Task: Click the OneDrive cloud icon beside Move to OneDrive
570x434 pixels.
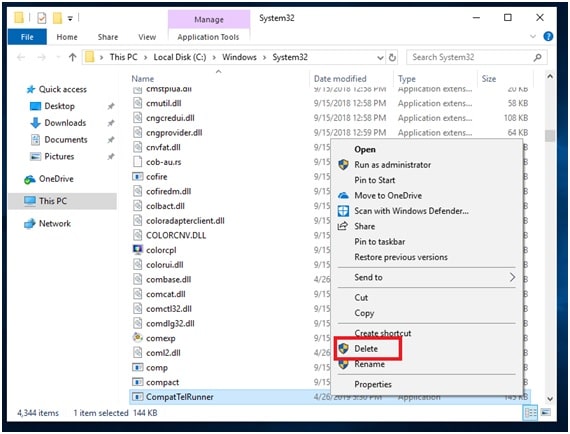Action: click(x=343, y=196)
